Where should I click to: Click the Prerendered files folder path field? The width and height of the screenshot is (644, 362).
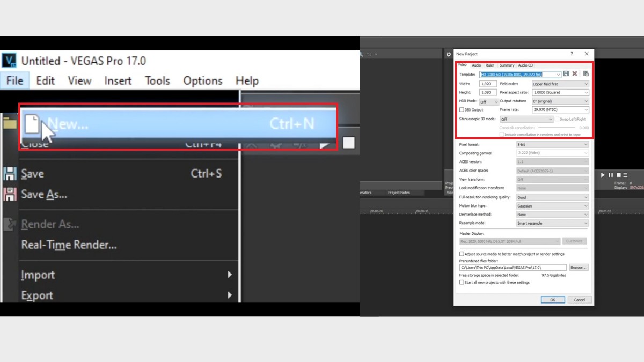click(513, 267)
